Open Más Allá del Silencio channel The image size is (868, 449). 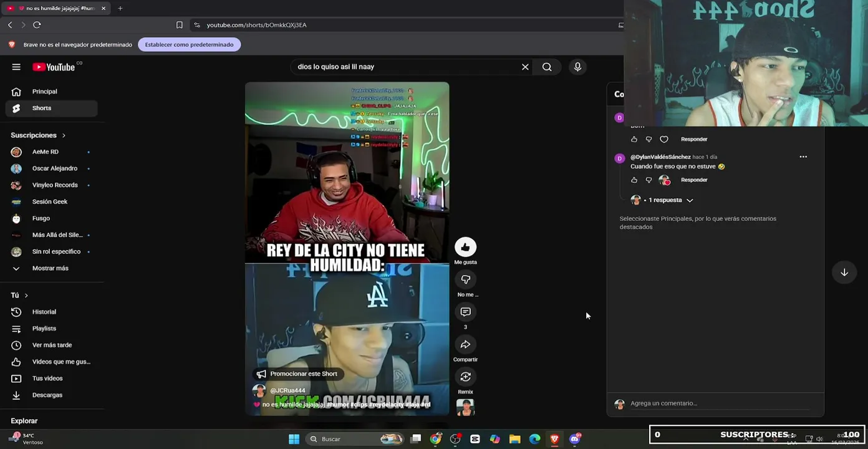click(x=52, y=235)
